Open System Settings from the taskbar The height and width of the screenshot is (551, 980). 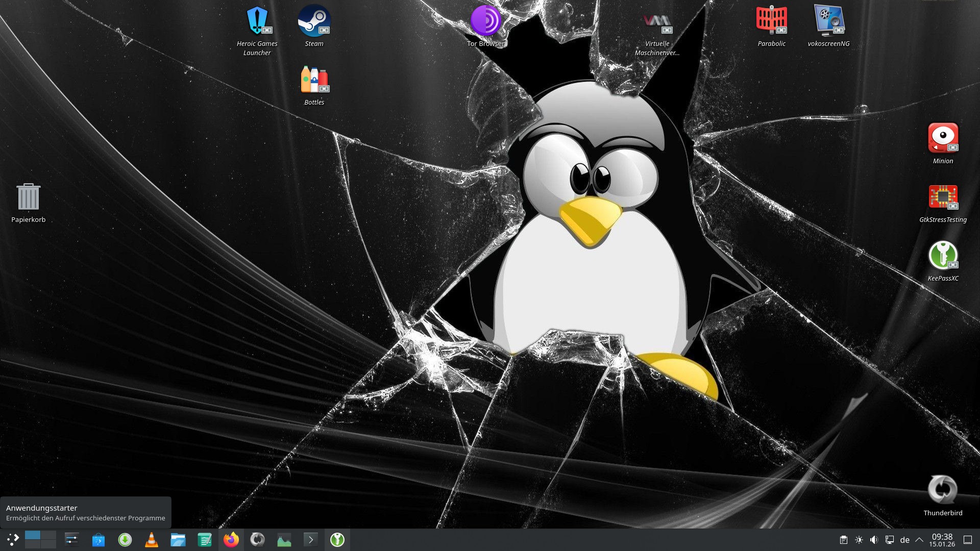(x=72, y=539)
